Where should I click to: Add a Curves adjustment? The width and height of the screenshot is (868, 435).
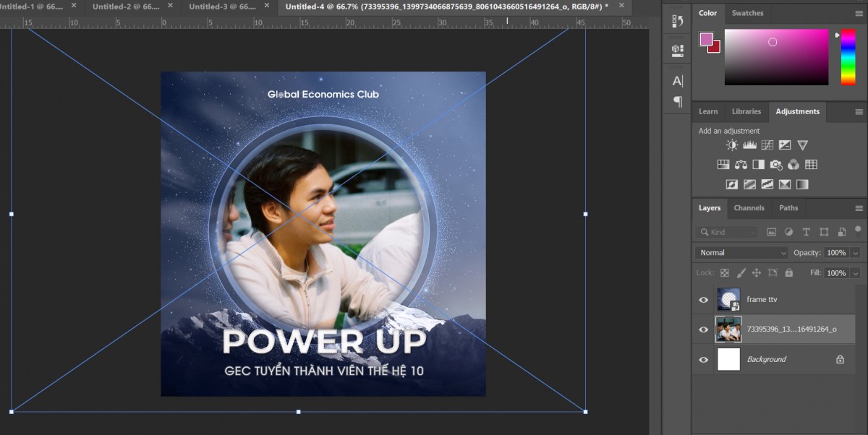(x=767, y=145)
